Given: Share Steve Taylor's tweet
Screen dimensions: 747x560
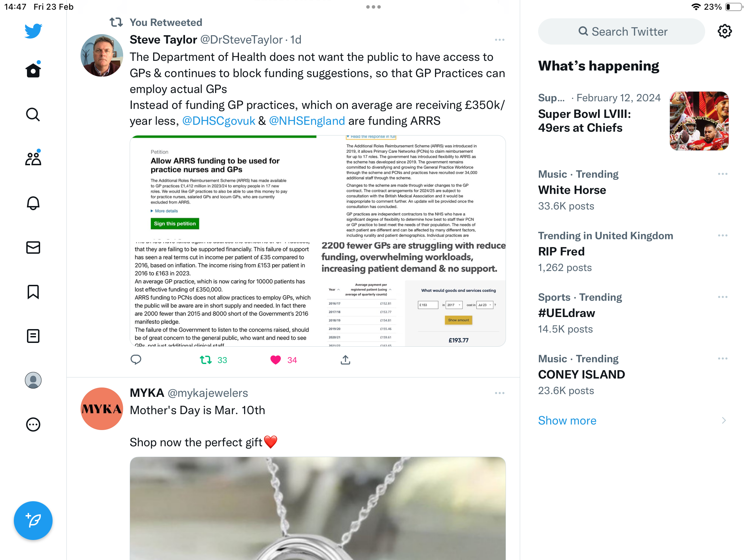Looking at the screenshot, I should (345, 360).
